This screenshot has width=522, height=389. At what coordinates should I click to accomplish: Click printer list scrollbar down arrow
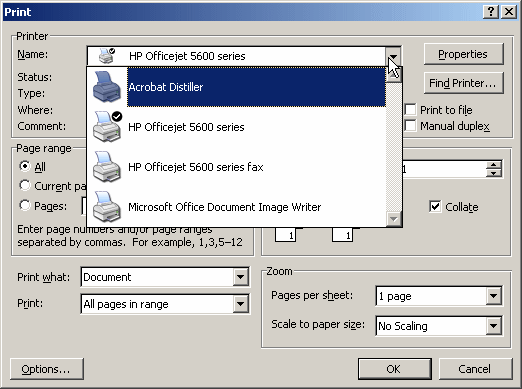pos(394,219)
